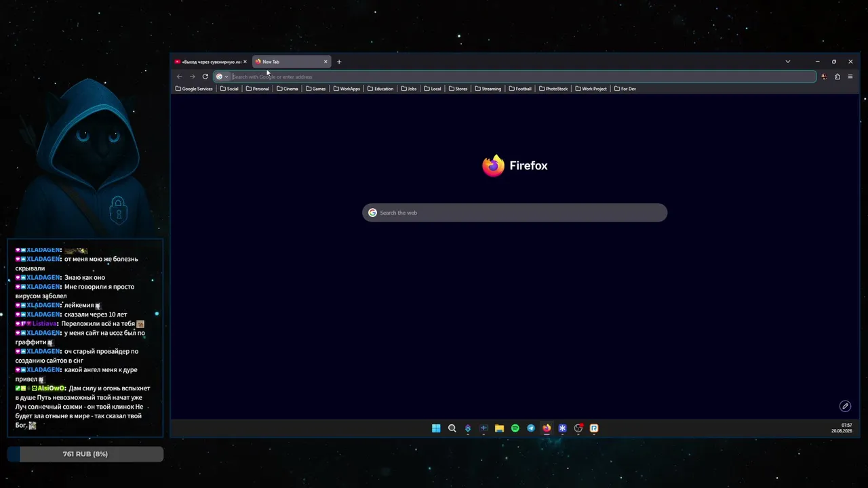Expand the Google Services bookmarks folder
The image size is (868, 488).
coord(194,89)
